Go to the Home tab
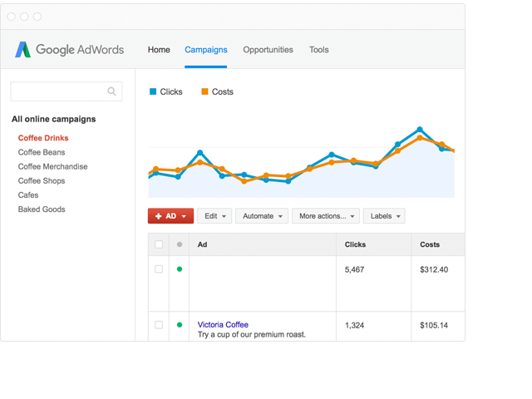 (x=159, y=50)
